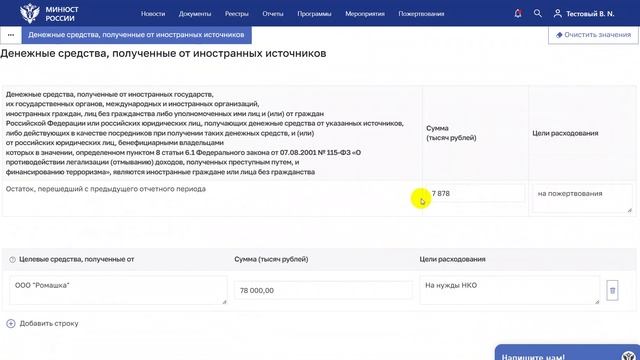Expand the breadcrumb ellipsis button
This screenshot has width=640, height=360.
pos(11,35)
